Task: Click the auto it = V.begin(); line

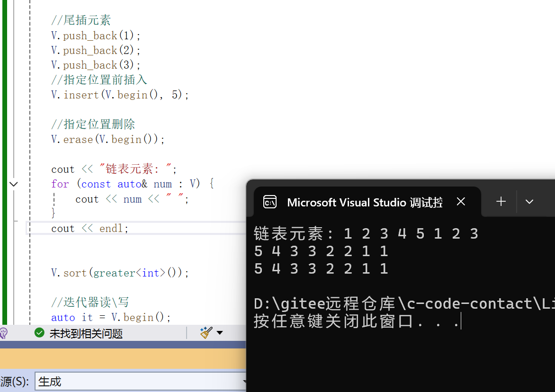Action: pos(111,317)
